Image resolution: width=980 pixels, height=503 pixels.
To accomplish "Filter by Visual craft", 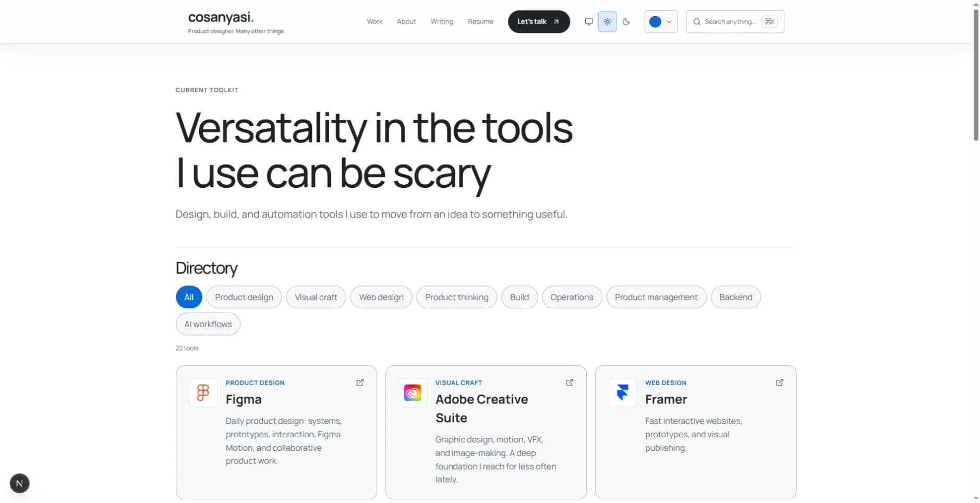I will point(316,297).
